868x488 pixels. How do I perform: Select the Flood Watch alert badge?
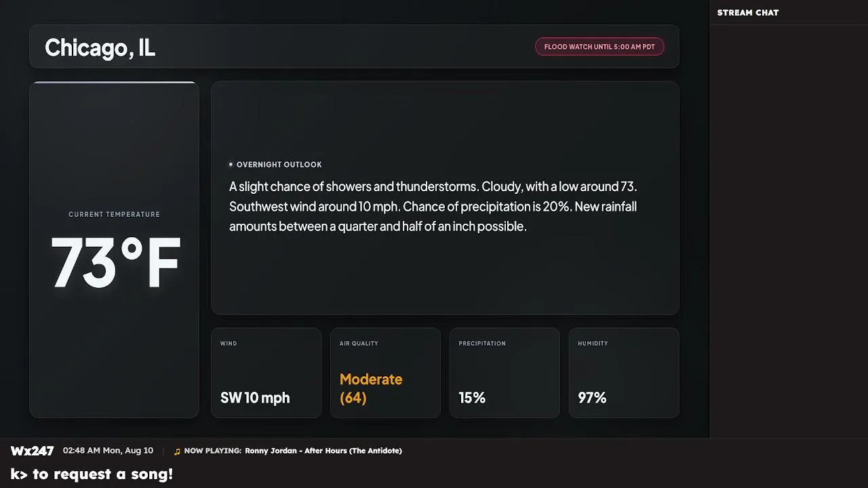pos(599,47)
